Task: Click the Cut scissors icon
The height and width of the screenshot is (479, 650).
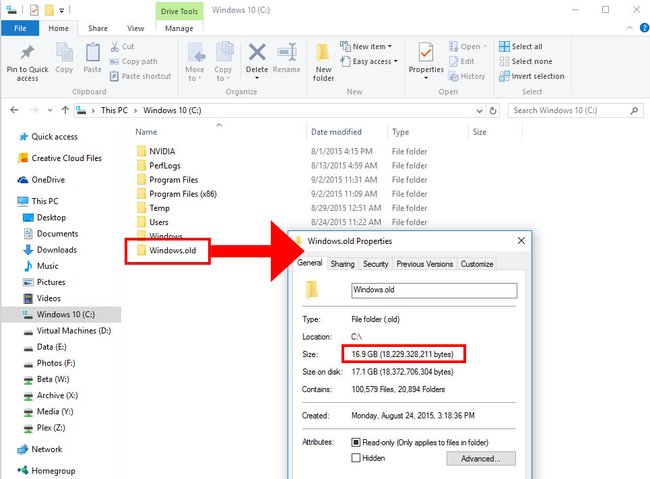Action: point(114,46)
